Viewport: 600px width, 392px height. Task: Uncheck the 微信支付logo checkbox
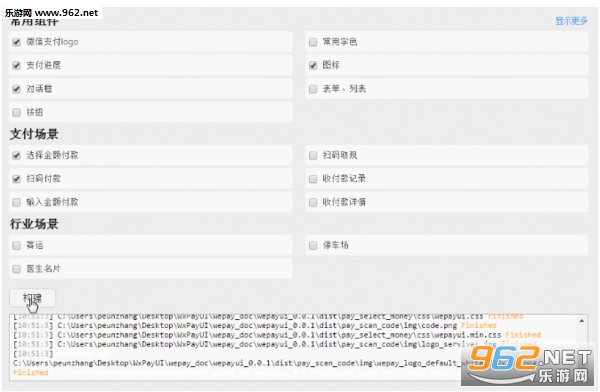tap(16, 42)
